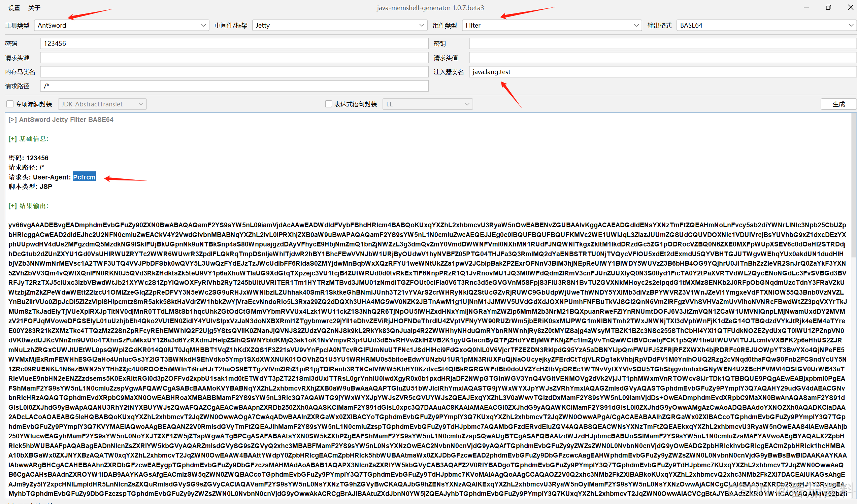Enable the 表达式语句封装 checkbox
This screenshot has width=857, height=504.
(x=329, y=104)
